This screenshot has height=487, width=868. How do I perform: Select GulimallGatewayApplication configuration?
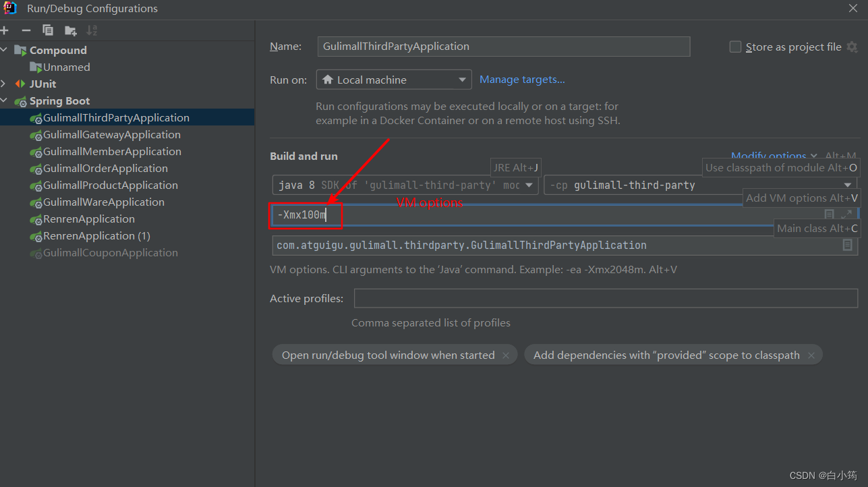coord(127,134)
